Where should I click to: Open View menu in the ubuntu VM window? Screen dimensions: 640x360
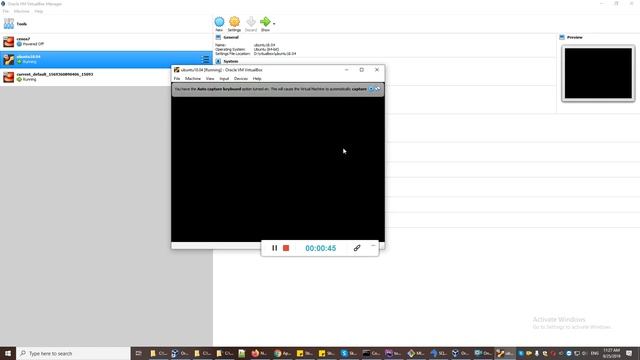[x=210, y=78]
